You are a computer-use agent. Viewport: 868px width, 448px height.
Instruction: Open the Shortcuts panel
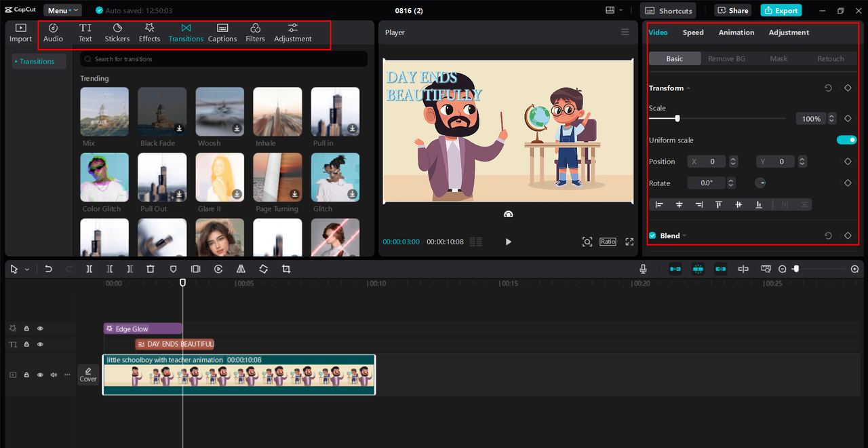click(x=669, y=11)
